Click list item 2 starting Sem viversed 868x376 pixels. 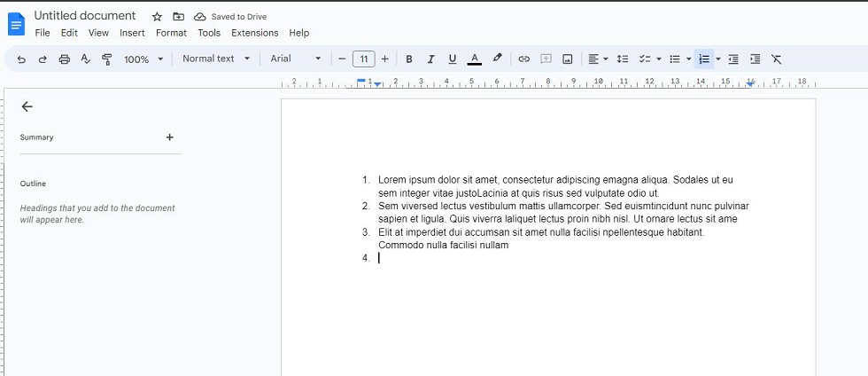click(x=563, y=213)
